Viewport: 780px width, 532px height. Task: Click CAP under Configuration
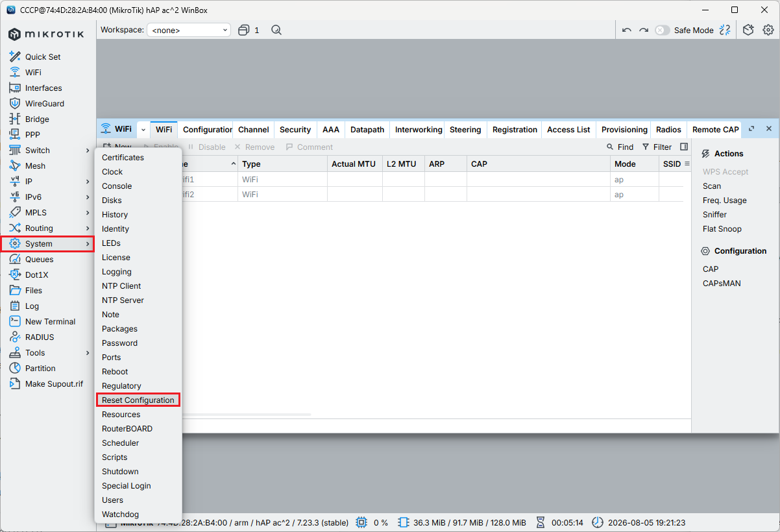pyautogui.click(x=711, y=269)
